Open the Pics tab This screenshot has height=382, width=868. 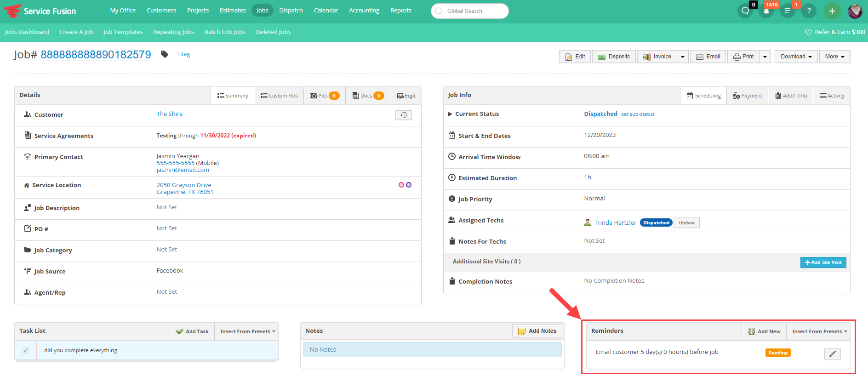325,96
